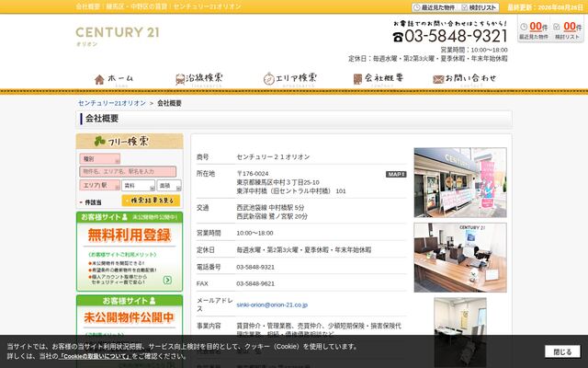The width and height of the screenshot is (588, 368).
Task: Click the telephone icon next to 03-5848-9321
Action: point(398,37)
